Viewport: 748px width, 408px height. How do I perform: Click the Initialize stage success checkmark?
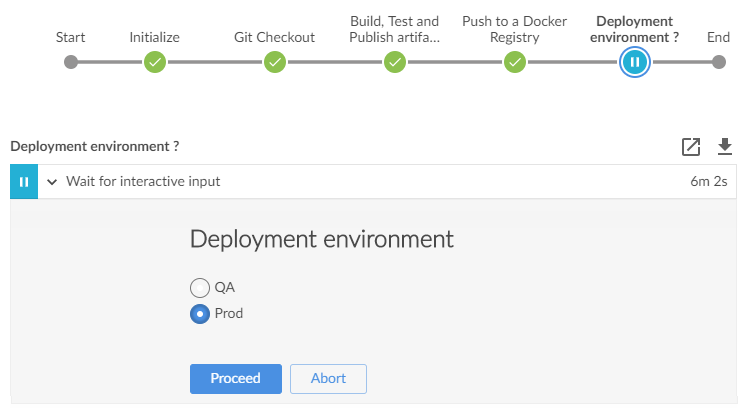click(x=154, y=62)
